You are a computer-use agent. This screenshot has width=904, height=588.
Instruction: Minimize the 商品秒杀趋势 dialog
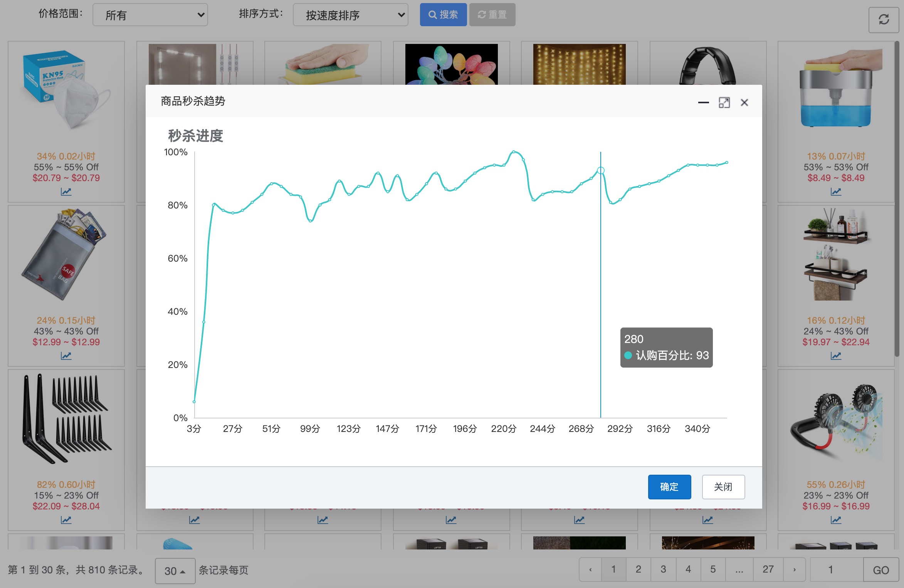pos(703,102)
